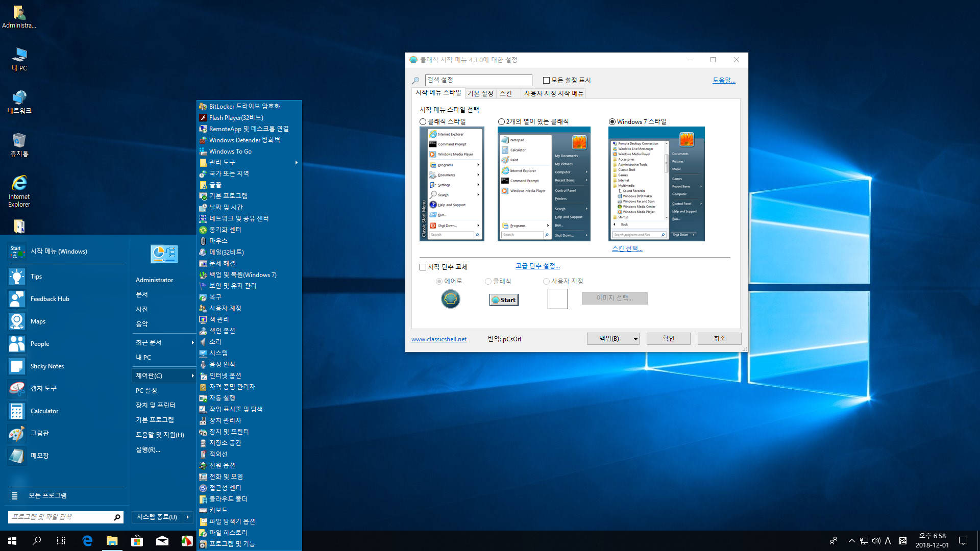Switch to the 기본 설정 tab
The width and height of the screenshot is (980, 551).
click(480, 93)
